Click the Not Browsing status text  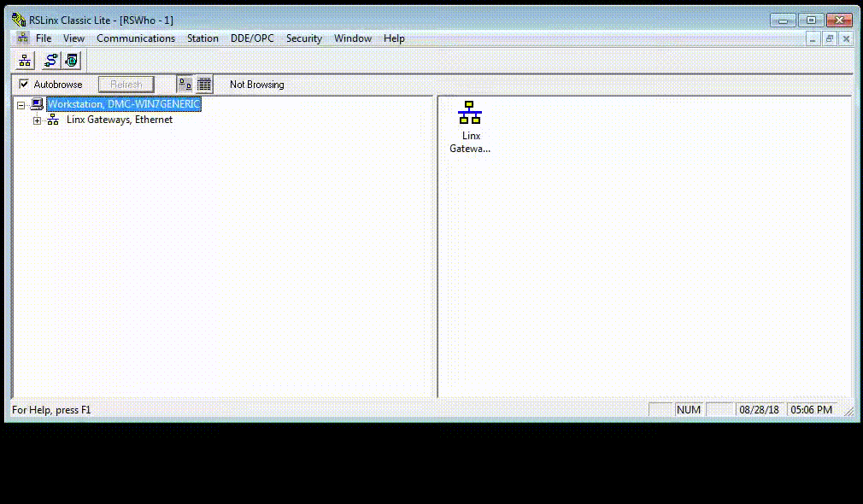(x=257, y=85)
